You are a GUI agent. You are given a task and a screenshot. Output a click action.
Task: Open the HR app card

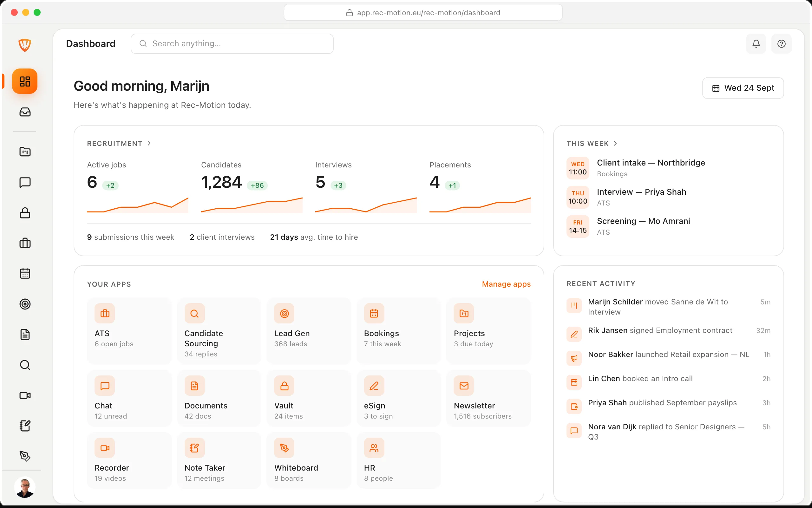(x=399, y=460)
